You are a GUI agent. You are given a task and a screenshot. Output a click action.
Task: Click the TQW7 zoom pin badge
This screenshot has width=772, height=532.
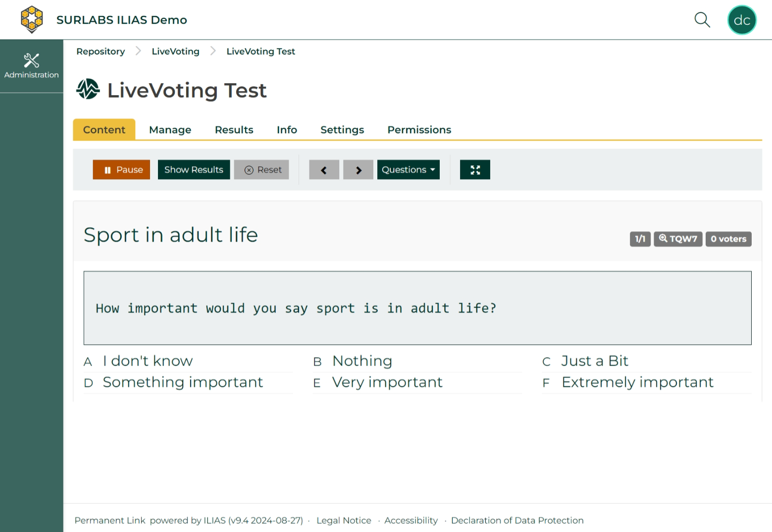tap(678, 239)
